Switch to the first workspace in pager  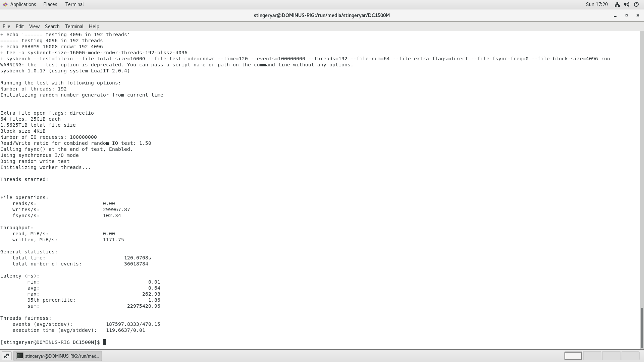click(573, 356)
